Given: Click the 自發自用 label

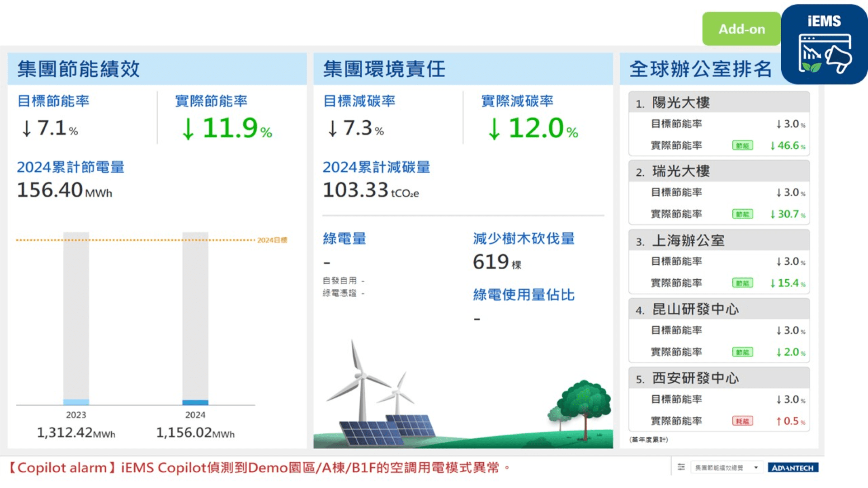Looking at the screenshot, I should pos(340,281).
